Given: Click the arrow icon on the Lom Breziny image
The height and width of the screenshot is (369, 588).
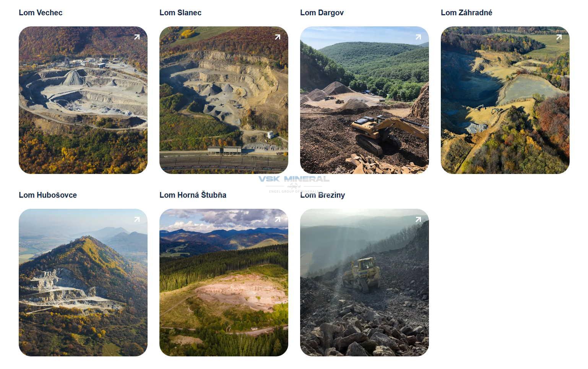Looking at the screenshot, I should tap(418, 219).
